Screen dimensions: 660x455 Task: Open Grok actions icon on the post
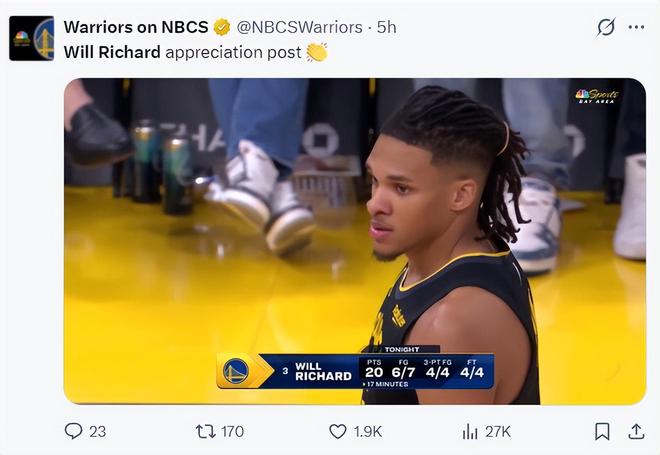coord(605,27)
